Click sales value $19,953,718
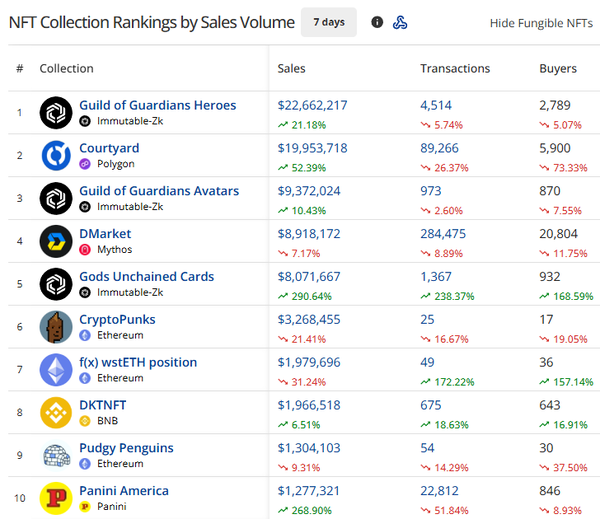 [x=312, y=148]
